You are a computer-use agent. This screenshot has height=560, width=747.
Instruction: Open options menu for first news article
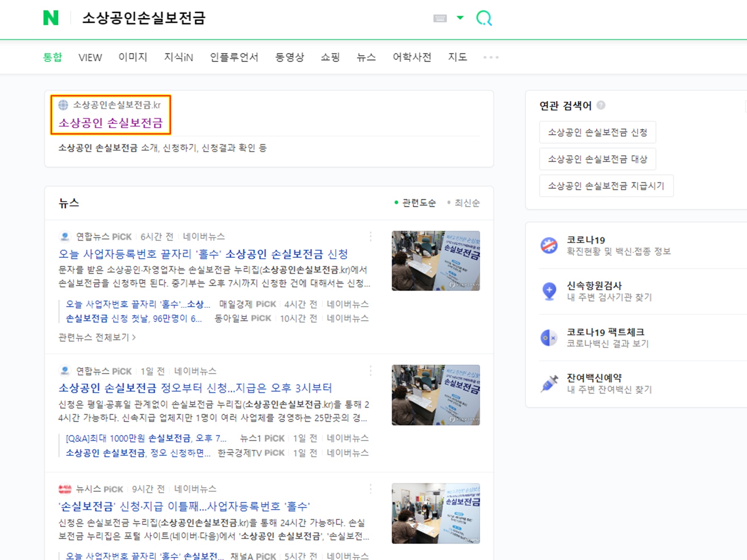371,237
